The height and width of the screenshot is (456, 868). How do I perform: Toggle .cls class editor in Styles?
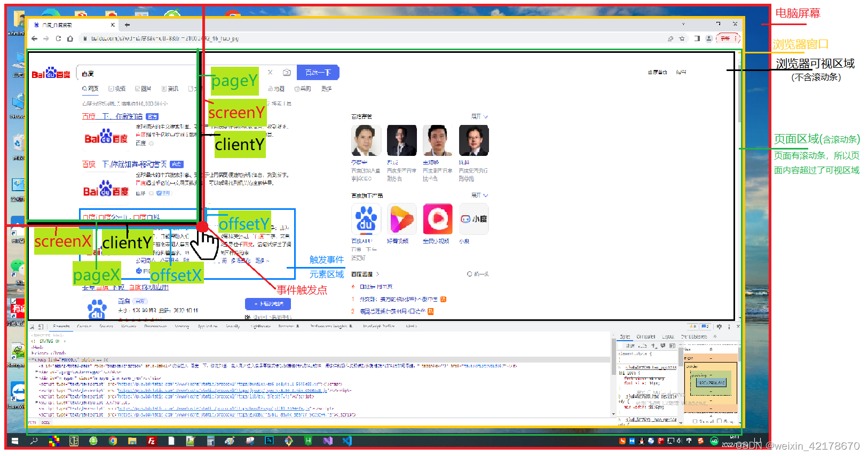coord(642,346)
